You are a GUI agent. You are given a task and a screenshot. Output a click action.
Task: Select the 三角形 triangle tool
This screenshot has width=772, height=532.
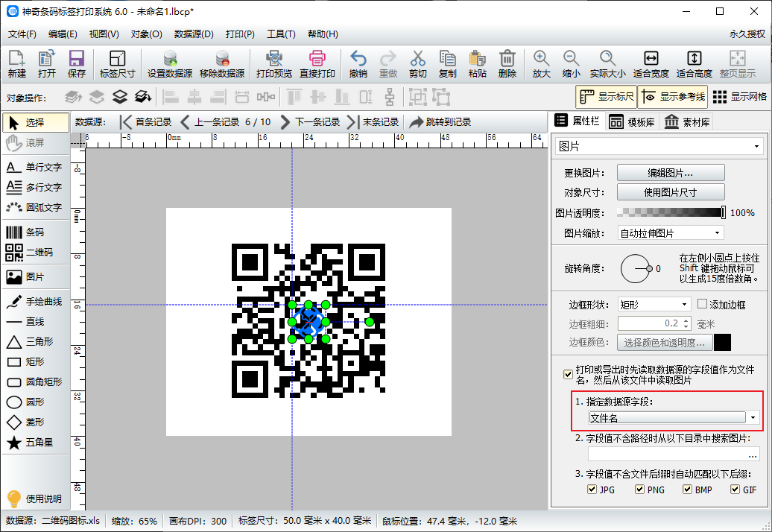click(35, 342)
